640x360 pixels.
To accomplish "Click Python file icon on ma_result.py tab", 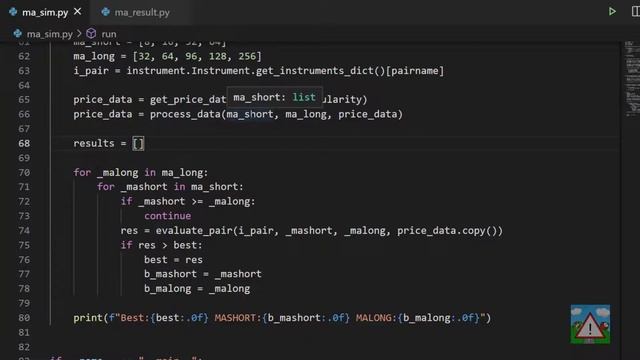I will click(x=105, y=12).
